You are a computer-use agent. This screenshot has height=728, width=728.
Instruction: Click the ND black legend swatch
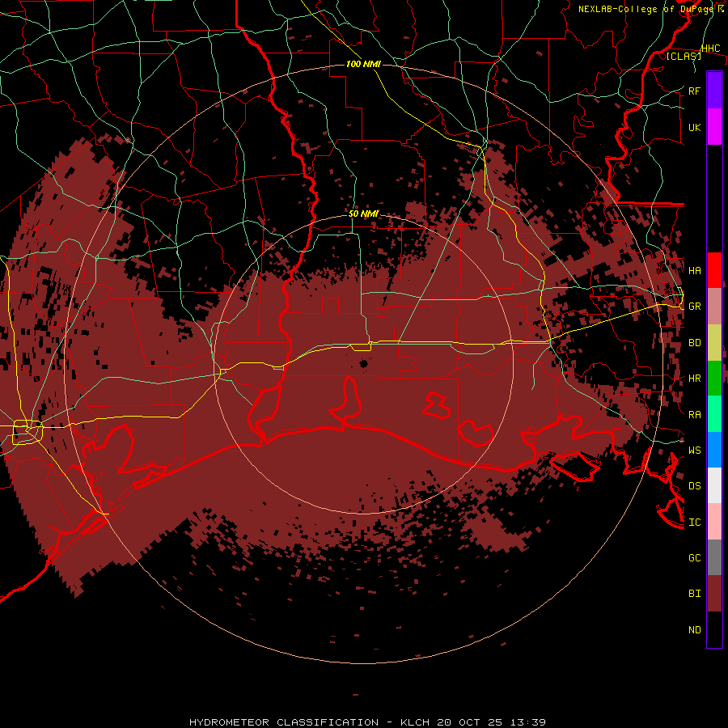[x=714, y=629]
